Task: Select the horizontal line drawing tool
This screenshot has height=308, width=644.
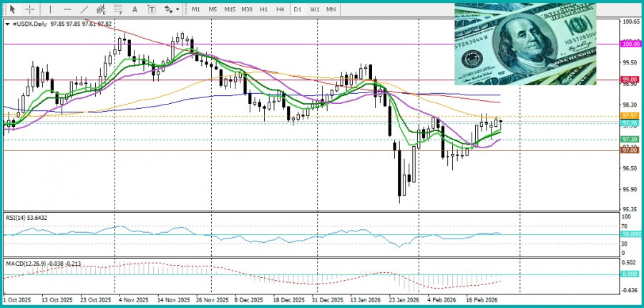Action: pyautogui.click(x=67, y=9)
